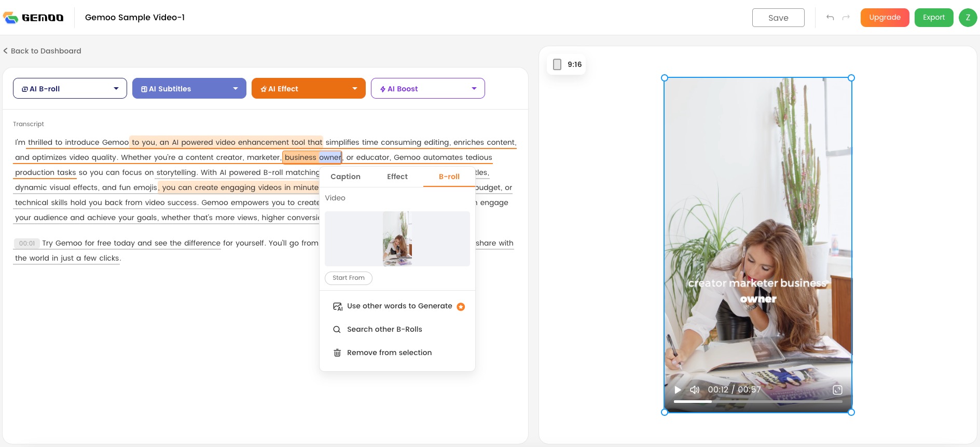Choose Search other B-Rolls

click(384, 330)
